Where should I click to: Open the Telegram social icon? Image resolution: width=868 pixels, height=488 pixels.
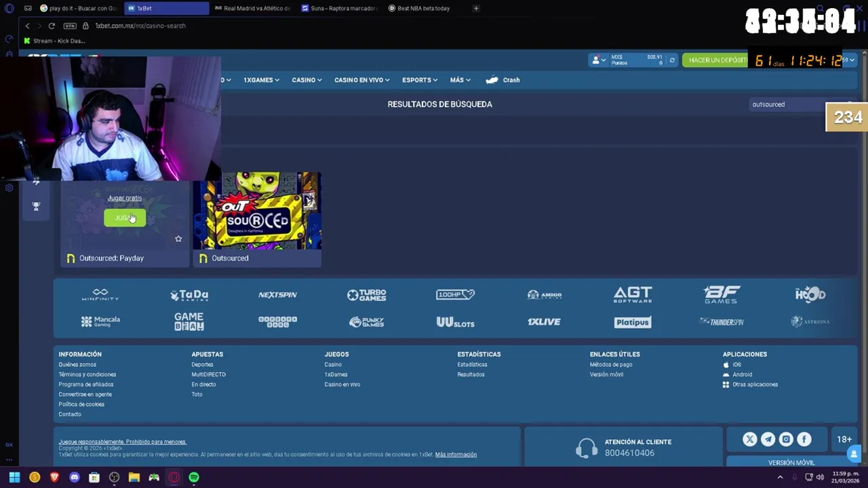[768, 440]
